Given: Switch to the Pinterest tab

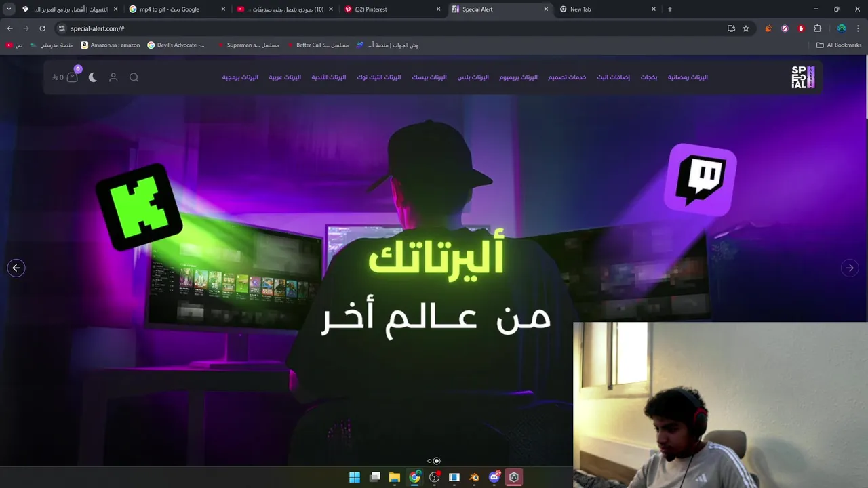Looking at the screenshot, I should pos(392,9).
